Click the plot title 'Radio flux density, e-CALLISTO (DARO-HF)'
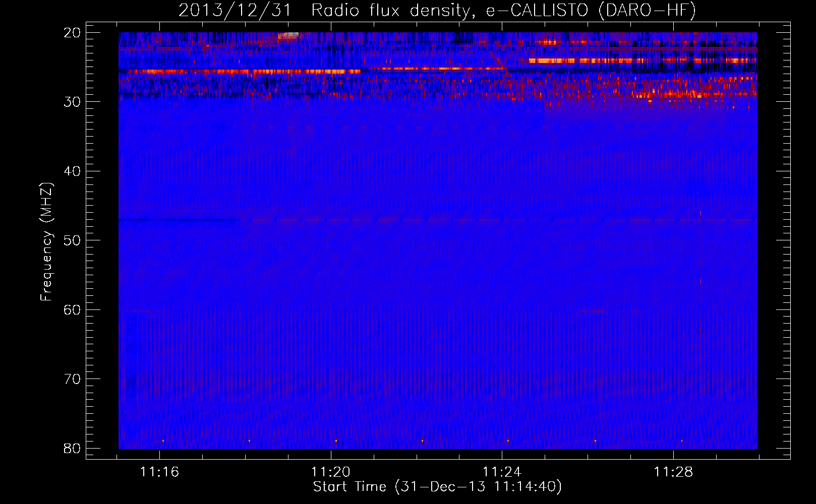The width and height of the screenshot is (816, 504). (503, 11)
